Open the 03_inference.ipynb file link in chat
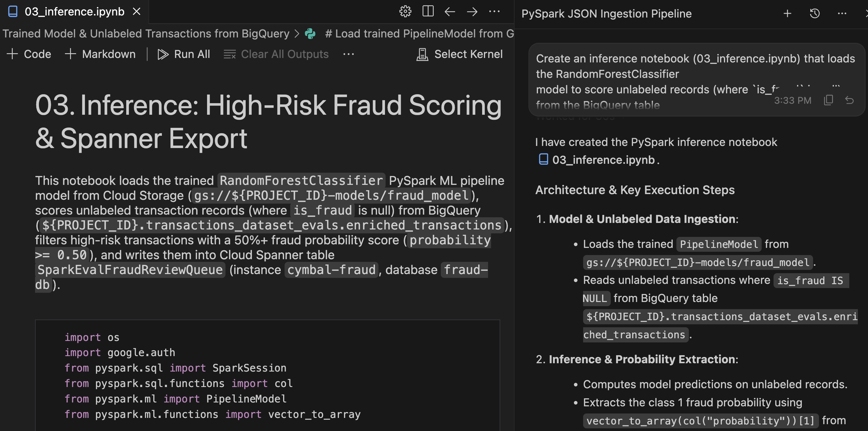Screen dimensions: 868x431 click(x=597, y=160)
